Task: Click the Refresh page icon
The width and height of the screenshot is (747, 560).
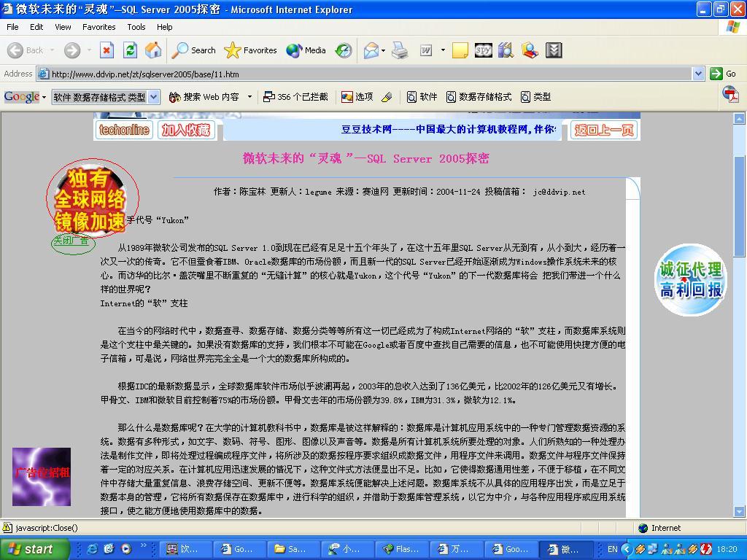Action: (130, 50)
